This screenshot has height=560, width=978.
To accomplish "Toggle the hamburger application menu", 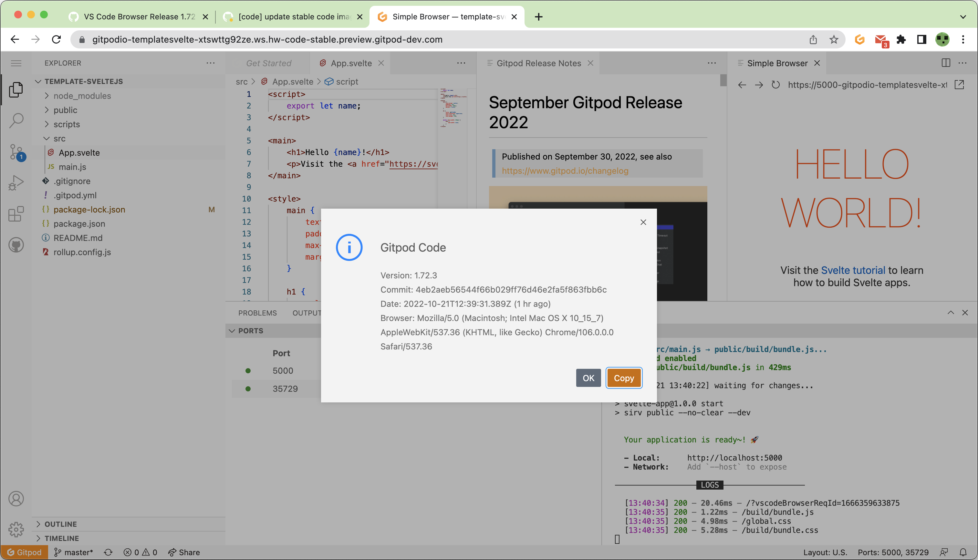I will click(x=16, y=63).
